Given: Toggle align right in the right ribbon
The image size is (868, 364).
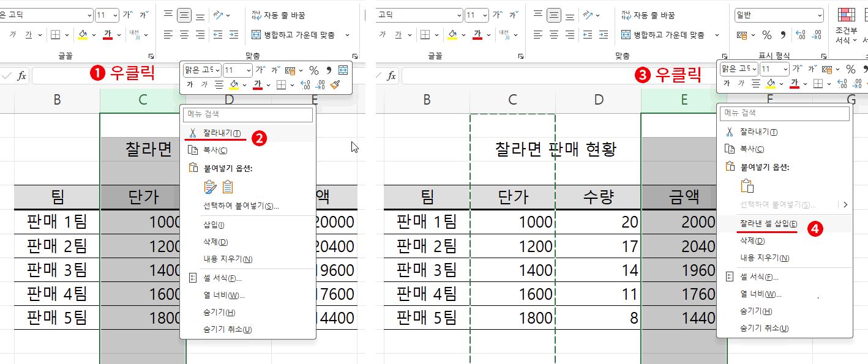Looking at the screenshot, I should point(571,35).
